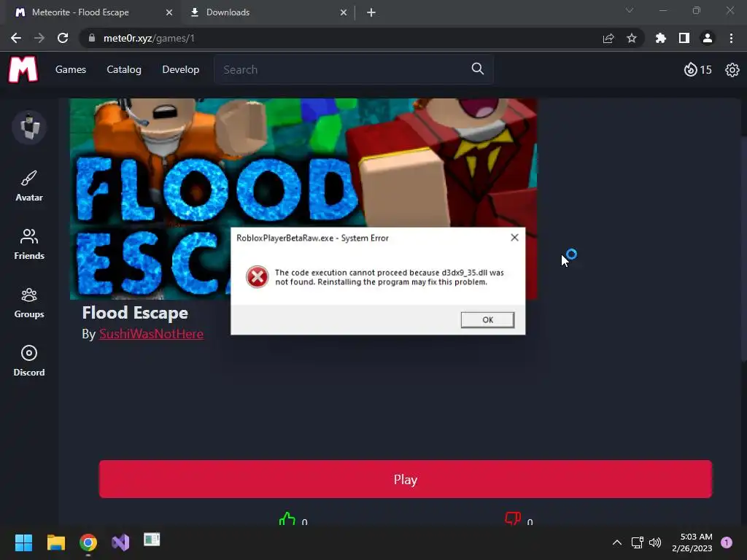Click the Meteorite M logo
747x560 pixels.
23,69
